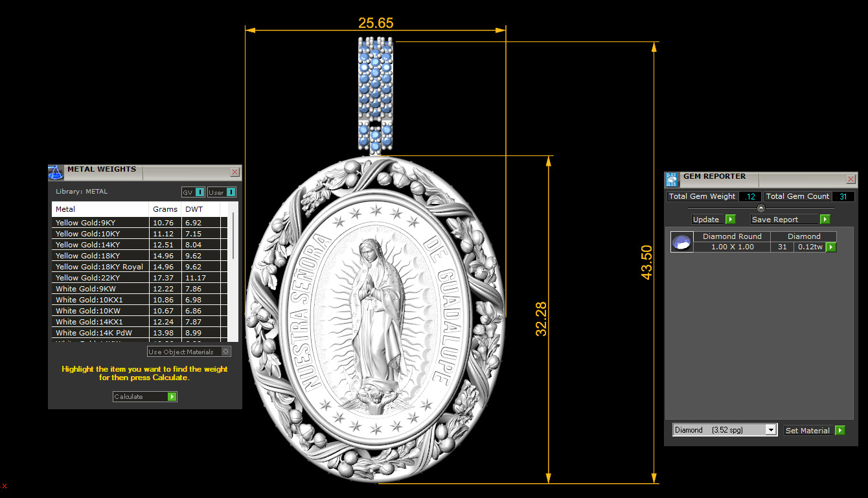Open the Diamond (3.52 spg) material dropdown
The height and width of the screenshot is (498, 868).
coord(725,430)
